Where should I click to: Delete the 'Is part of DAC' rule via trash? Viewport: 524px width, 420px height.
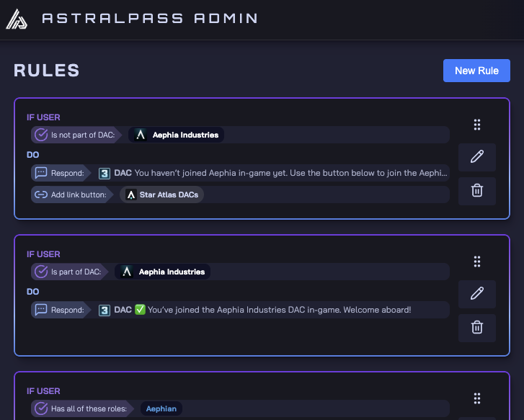477,328
